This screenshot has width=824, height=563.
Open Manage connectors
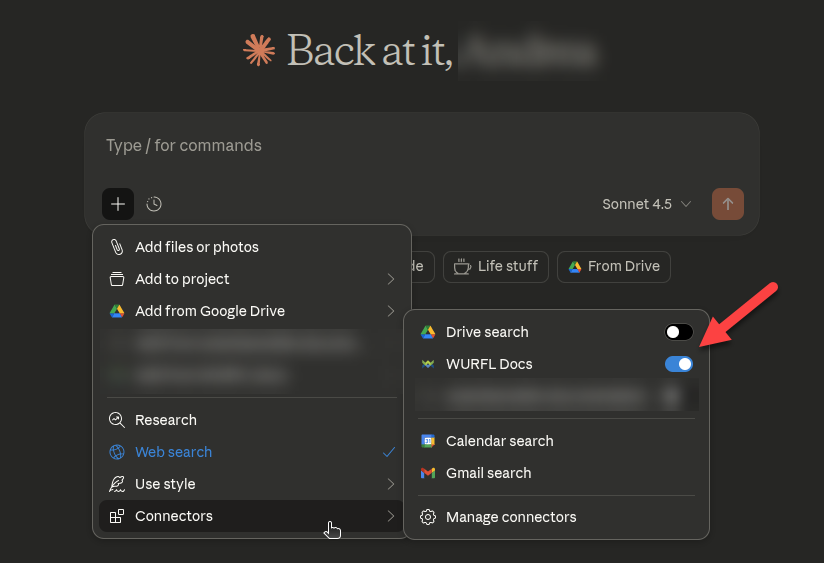tap(557, 517)
